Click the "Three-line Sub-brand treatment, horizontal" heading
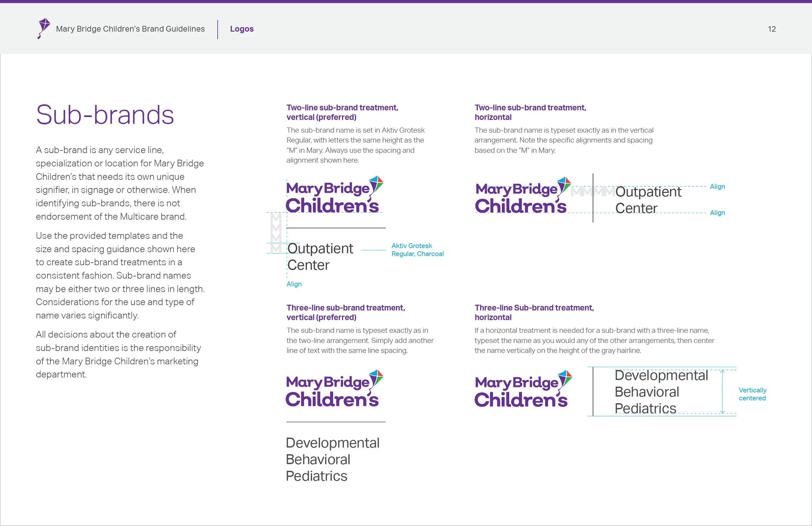This screenshot has height=526, width=812. [x=534, y=312]
